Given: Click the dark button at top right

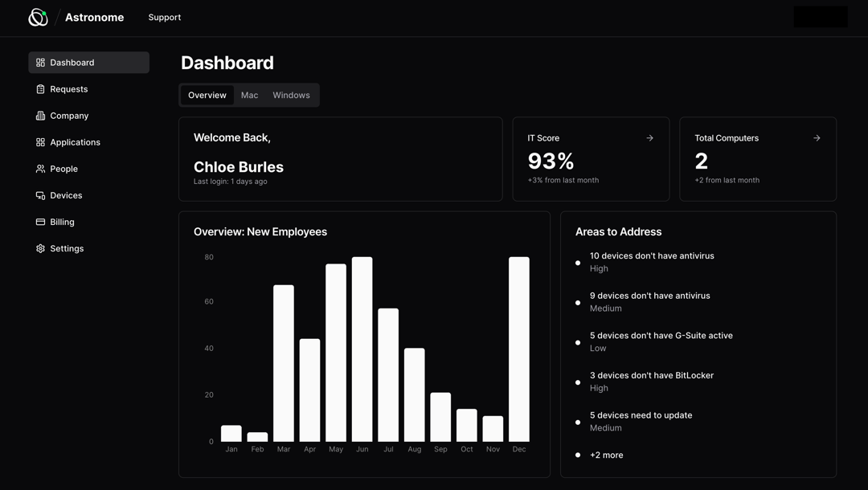Looking at the screenshot, I should pos(821,17).
